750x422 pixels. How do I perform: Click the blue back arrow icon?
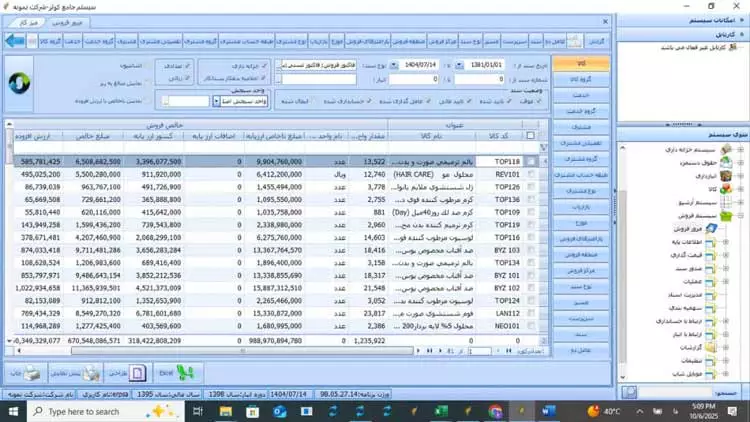(x=14, y=41)
